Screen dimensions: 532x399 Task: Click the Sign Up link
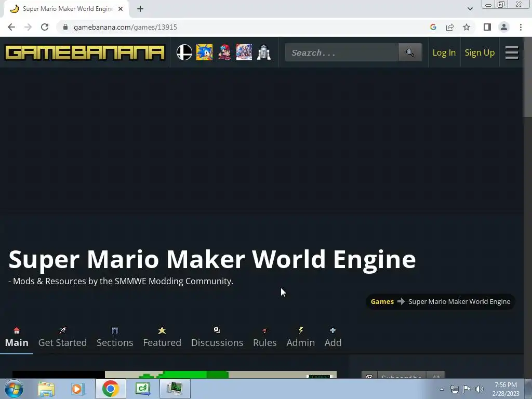click(x=480, y=52)
